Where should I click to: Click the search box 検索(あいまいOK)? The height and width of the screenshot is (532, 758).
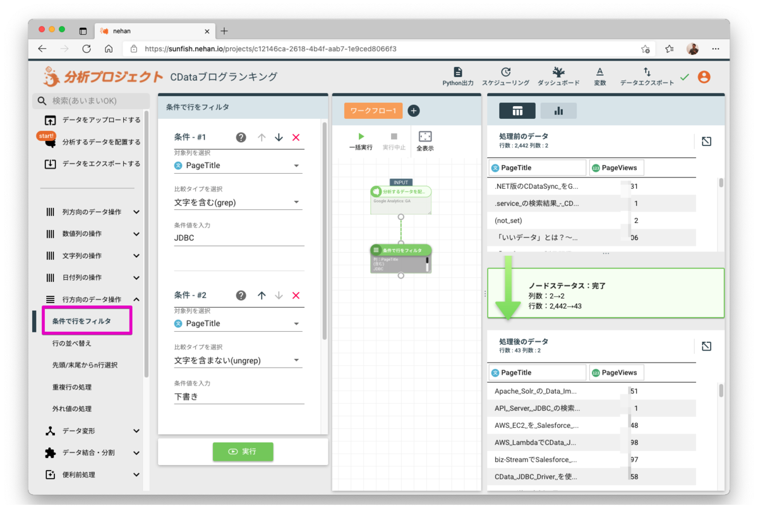pyautogui.click(x=92, y=101)
